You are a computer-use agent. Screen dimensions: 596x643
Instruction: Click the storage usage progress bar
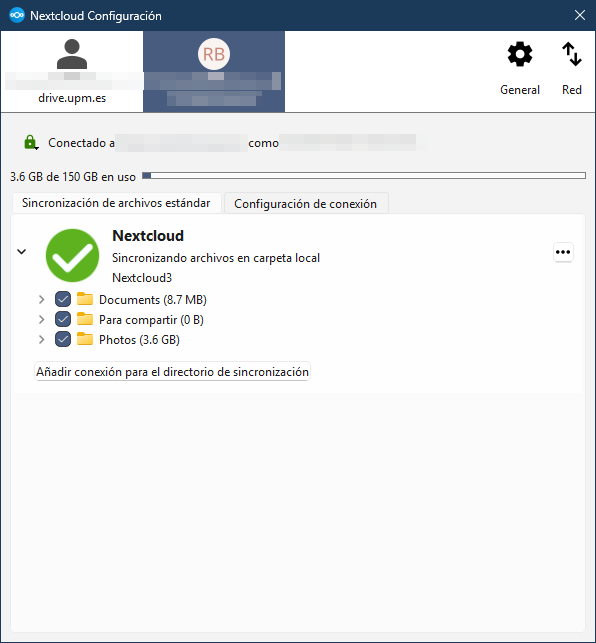[364, 176]
